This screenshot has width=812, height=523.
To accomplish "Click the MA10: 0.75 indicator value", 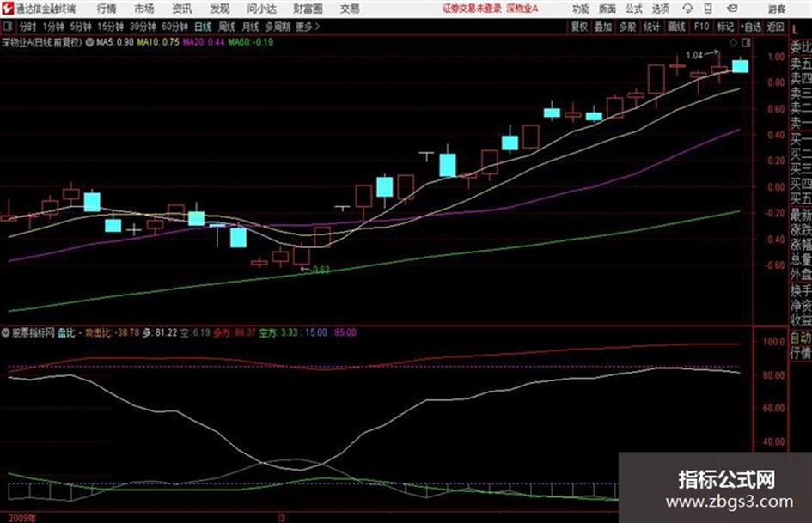I will click(x=158, y=42).
